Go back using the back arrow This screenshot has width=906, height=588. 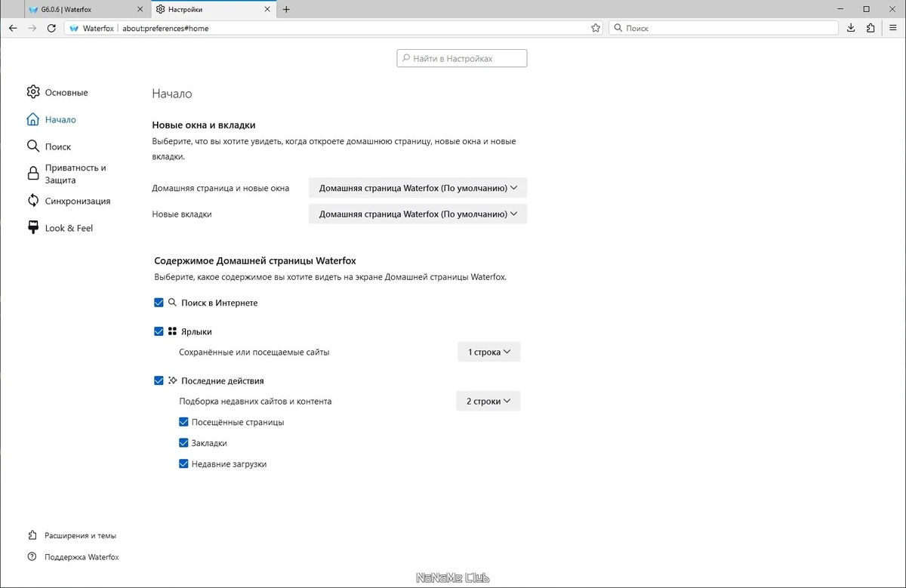click(x=13, y=28)
